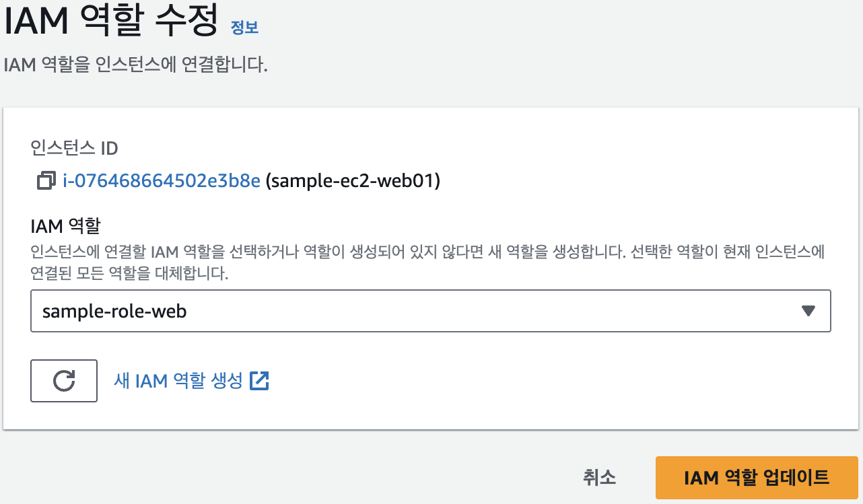
Task: Open the 정보 info link
Action: 244,28
